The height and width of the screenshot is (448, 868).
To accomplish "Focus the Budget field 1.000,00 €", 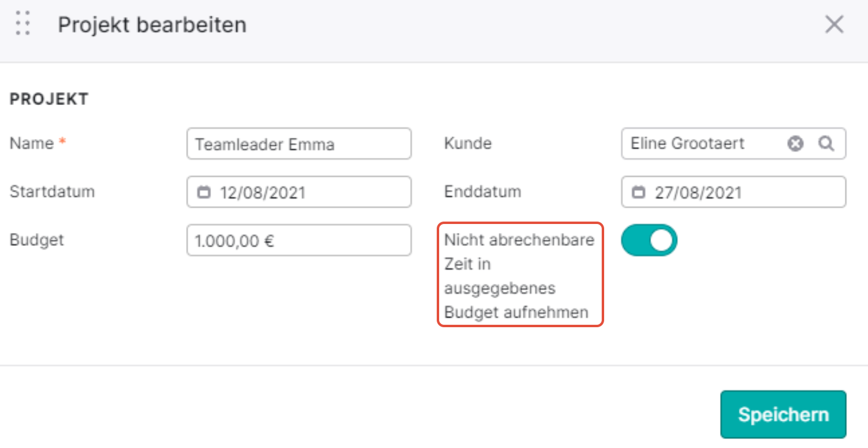I will pos(299,240).
